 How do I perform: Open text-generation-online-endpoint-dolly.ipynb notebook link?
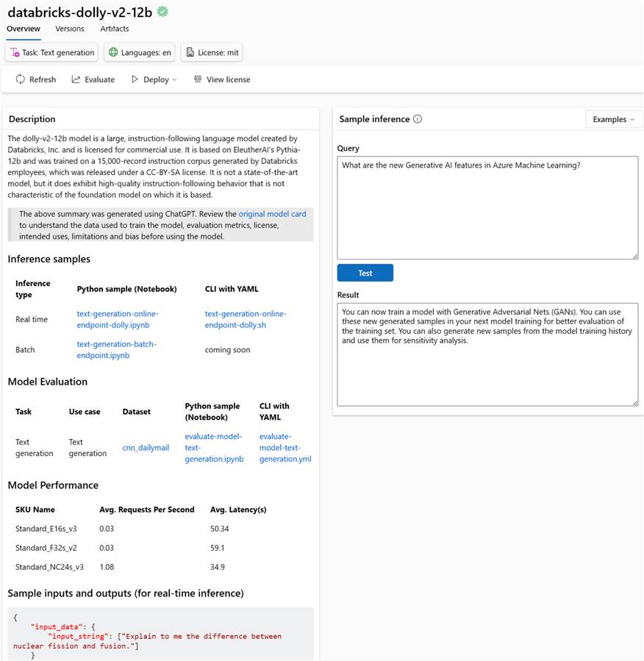click(x=115, y=318)
